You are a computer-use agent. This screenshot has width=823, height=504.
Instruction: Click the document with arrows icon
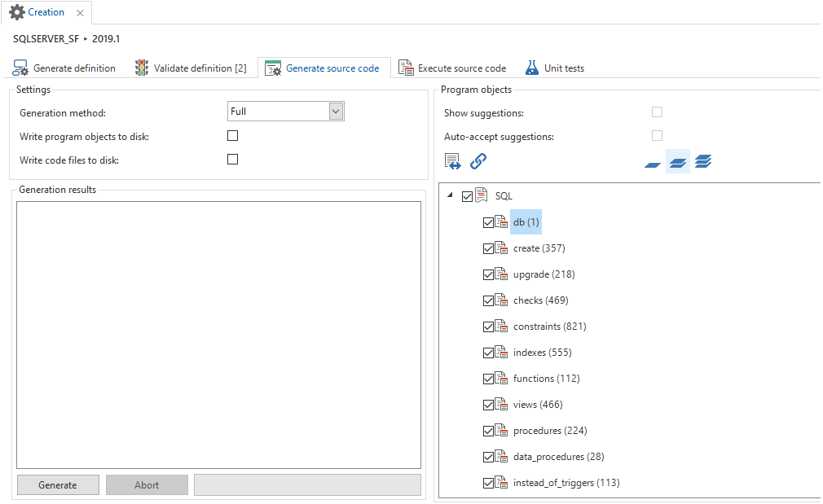[x=453, y=161]
